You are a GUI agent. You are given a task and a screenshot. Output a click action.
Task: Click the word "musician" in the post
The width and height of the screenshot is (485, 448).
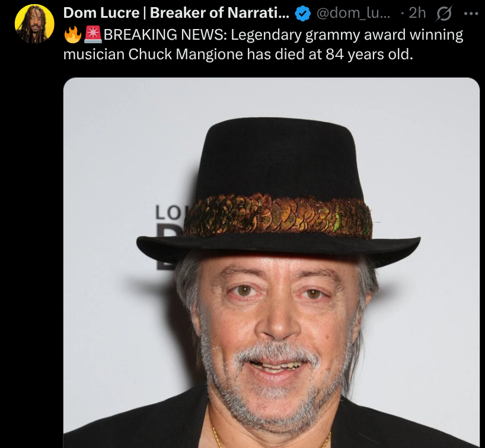[94, 55]
